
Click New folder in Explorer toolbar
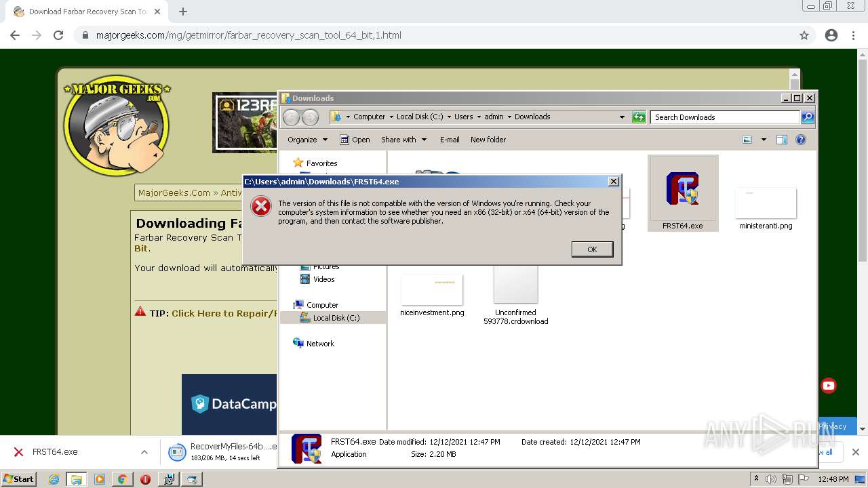point(488,140)
